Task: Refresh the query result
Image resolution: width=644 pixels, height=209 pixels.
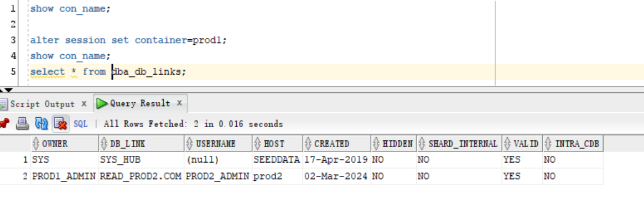Action: [41, 123]
